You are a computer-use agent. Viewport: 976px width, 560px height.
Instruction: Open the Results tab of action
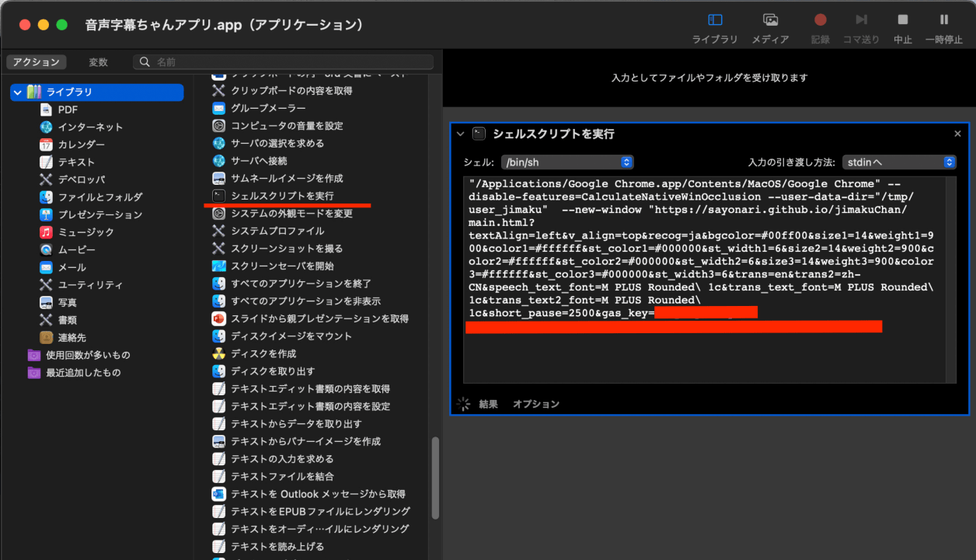[x=488, y=404]
